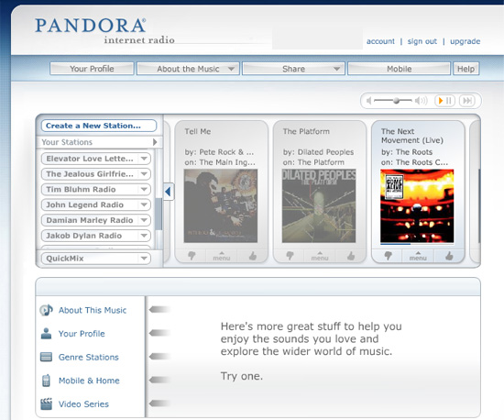Click Dilated Peoples album artwork
This screenshot has width=504, height=420.
[x=319, y=205]
